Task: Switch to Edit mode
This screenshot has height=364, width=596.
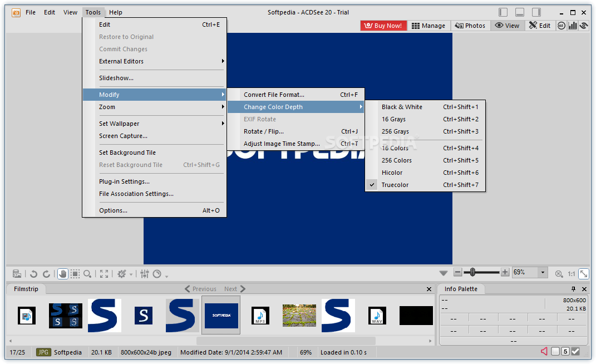Action: [x=540, y=26]
